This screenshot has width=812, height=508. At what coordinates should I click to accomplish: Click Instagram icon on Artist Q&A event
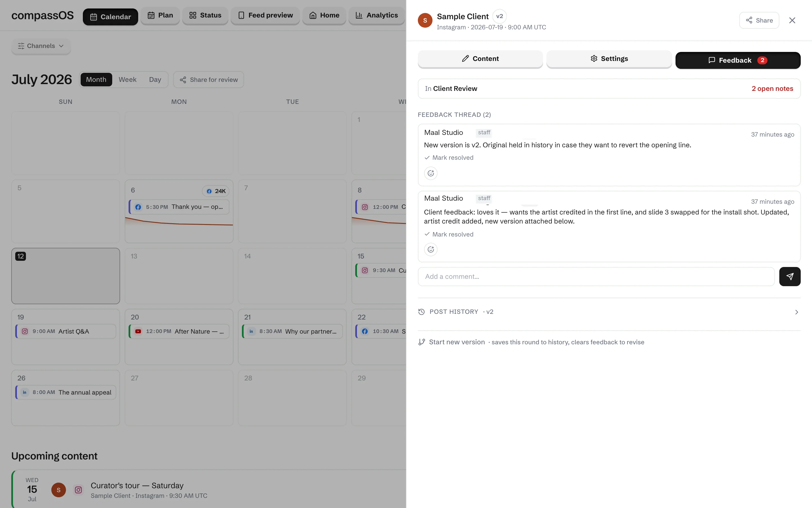tap(25, 331)
